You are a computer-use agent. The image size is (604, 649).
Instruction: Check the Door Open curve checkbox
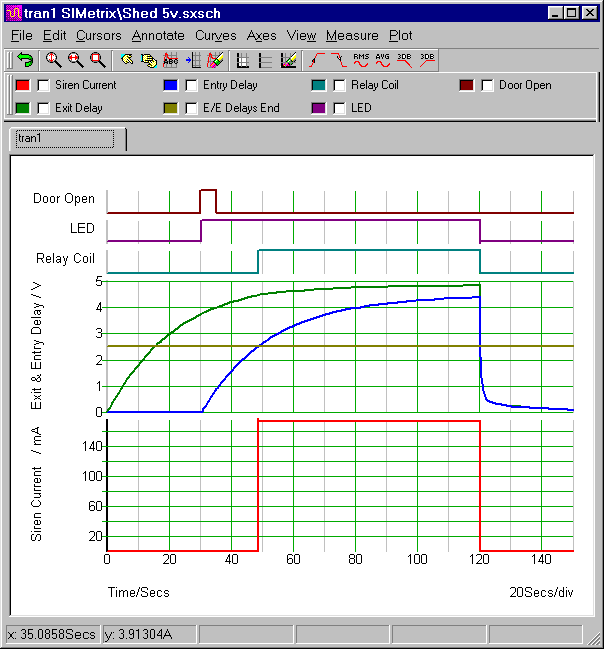point(487,85)
